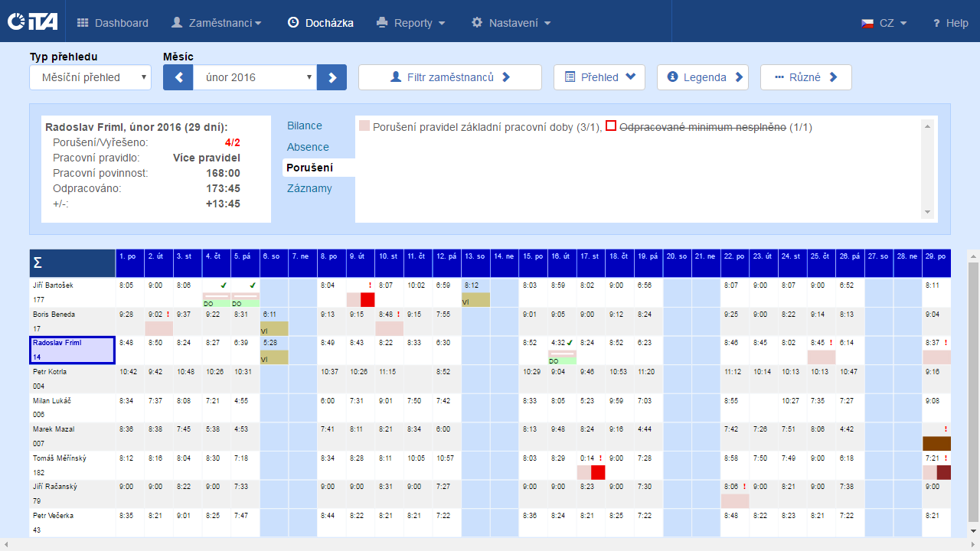Open the Legenda button

[x=702, y=77]
